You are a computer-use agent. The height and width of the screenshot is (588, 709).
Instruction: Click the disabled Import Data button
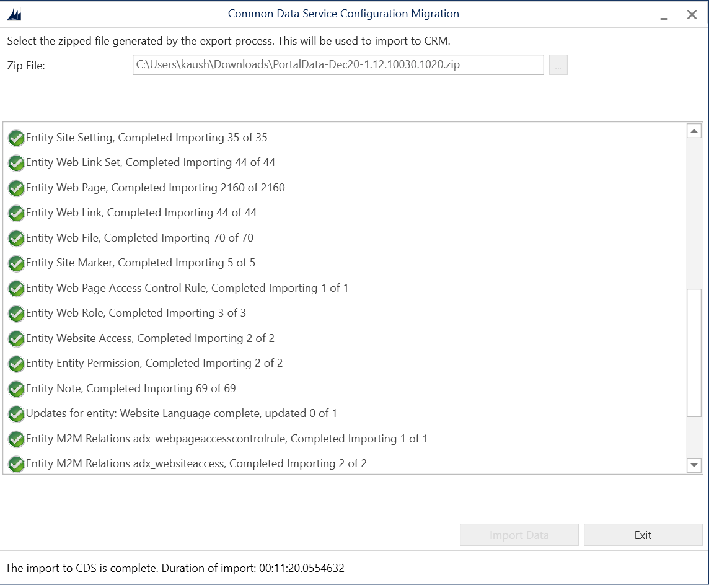click(x=519, y=535)
